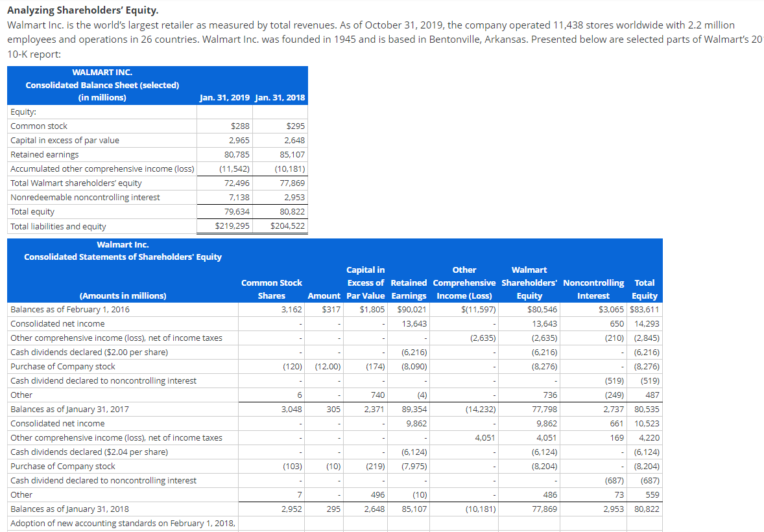764x532 pixels.
Task: Select 'Capital in excess of par value' label
Action: tap(65, 140)
